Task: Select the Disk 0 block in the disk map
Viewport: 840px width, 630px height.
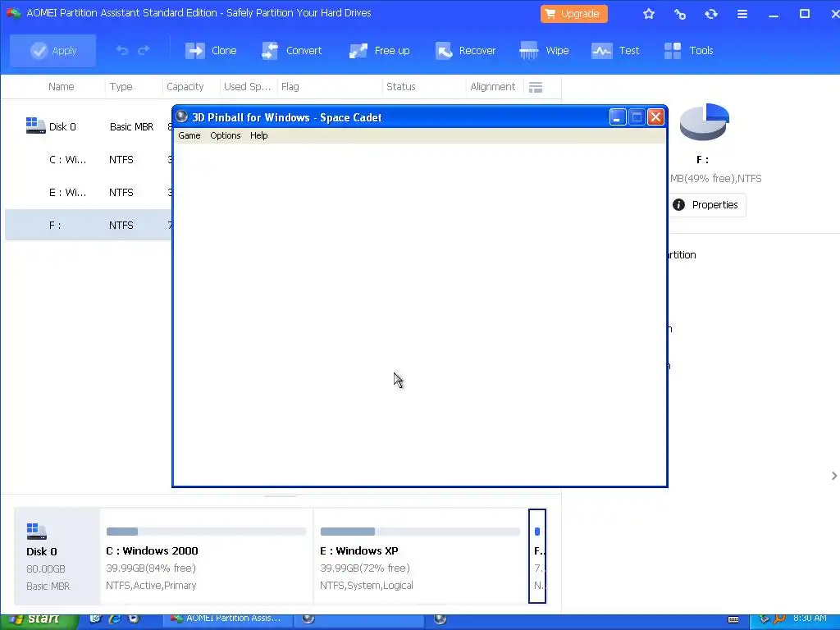Action: (x=57, y=556)
